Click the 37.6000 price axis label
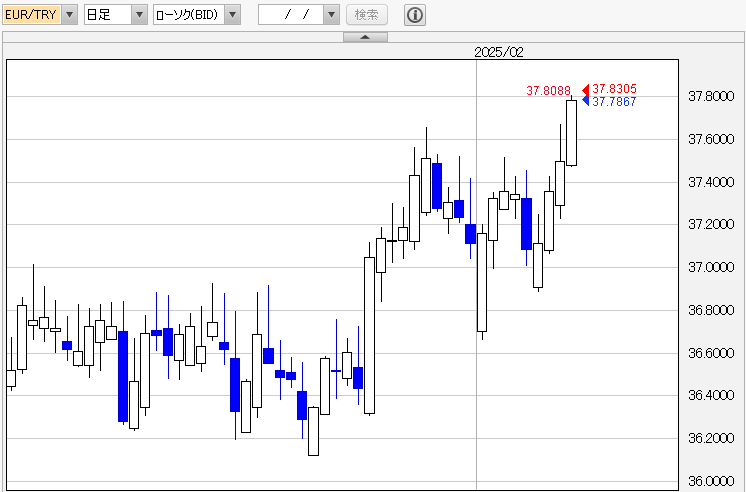The image size is (746, 492). 711,139
